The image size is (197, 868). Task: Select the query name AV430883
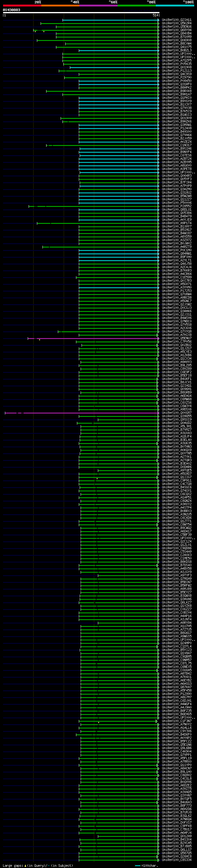click(11, 10)
